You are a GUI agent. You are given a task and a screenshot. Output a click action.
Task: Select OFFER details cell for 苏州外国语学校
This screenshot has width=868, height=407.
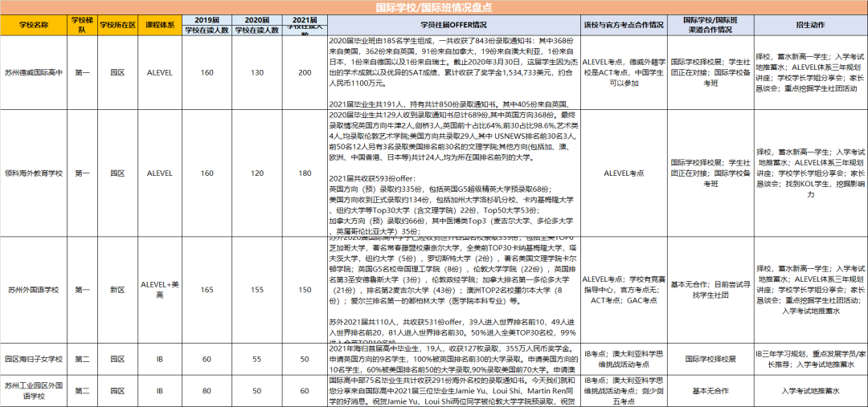click(454, 289)
